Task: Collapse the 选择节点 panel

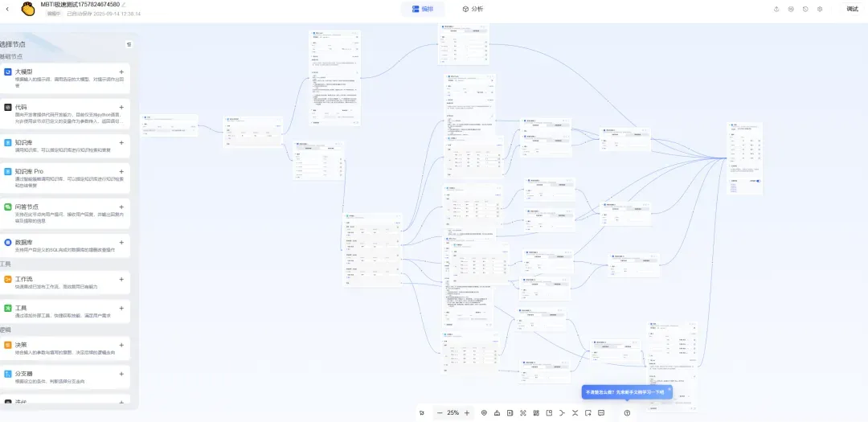Action: click(x=129, y=44)
